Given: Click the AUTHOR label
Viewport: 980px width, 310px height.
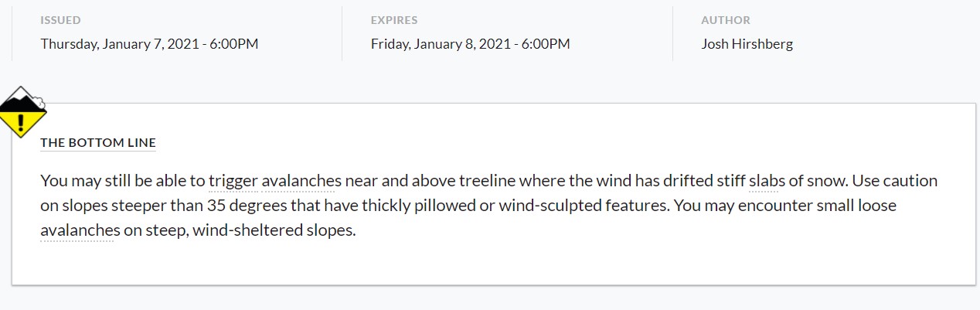Looking at the screenshot, I should [x=725, y=20].
